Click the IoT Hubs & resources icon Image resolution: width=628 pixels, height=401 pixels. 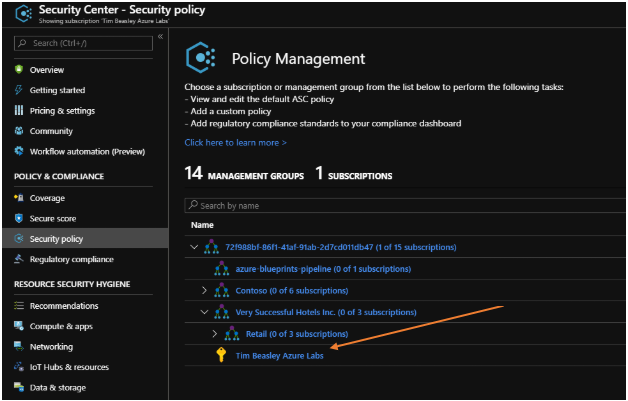[x=19, y=367]
